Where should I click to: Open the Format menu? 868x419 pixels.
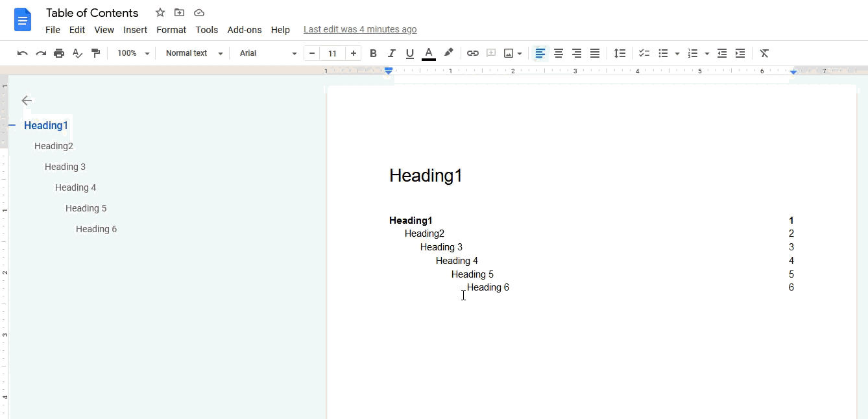pyautogui.click(x=171, y=29)
